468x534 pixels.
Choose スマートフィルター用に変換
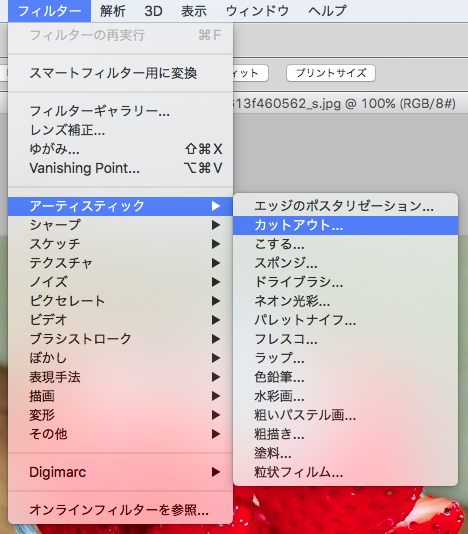point(121,73)
